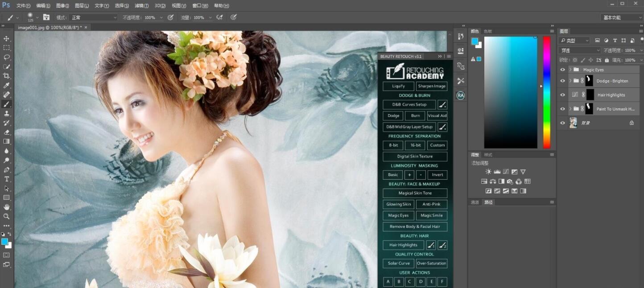Click the Sharpen Image button
Screen dimensions: 644x288
coord(432,86)
